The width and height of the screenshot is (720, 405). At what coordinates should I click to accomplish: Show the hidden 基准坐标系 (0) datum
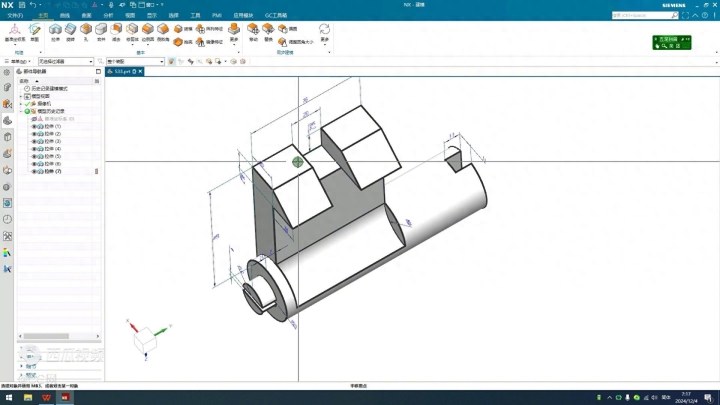[34, 119]
